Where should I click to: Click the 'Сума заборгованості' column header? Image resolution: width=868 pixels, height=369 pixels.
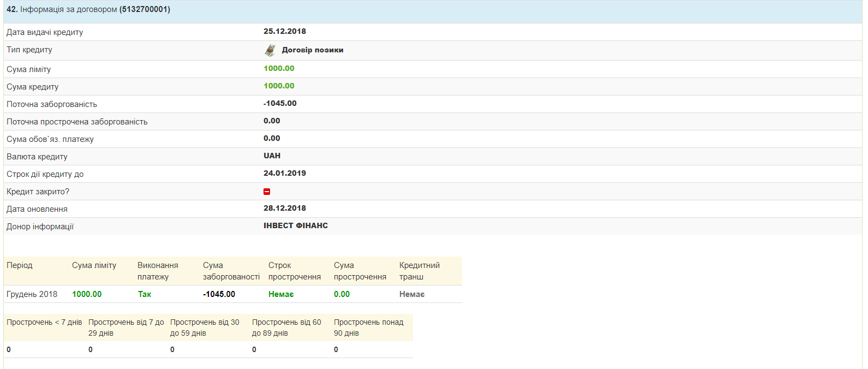(x=231, y=271)
